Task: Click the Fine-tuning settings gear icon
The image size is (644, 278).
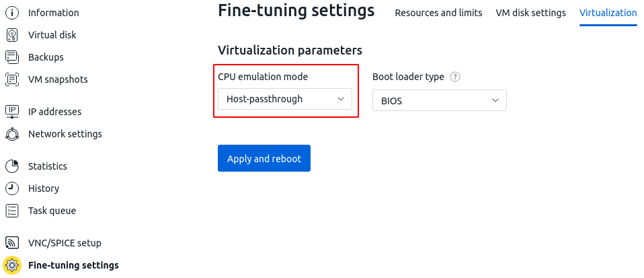Action: (x=12, y=265)
